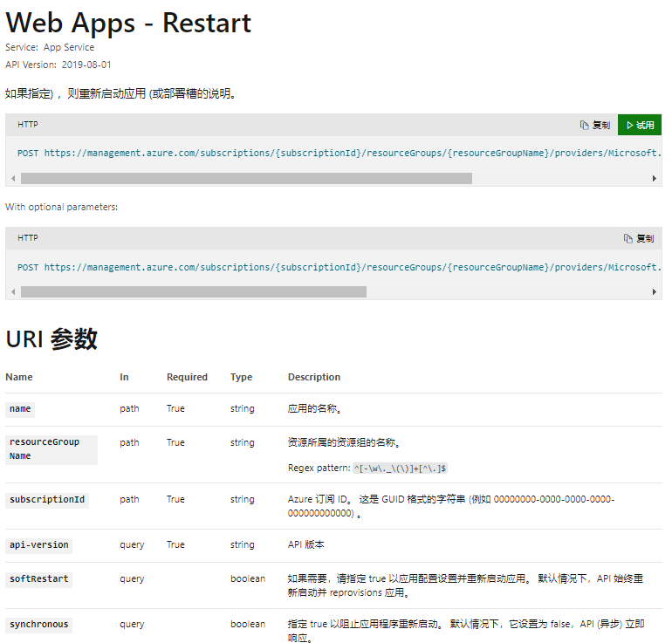This screenshot has height=643, width=672.
Task: Click left scroll arrow of second code block
Action: pyautogui.click(x=12, y=292)
